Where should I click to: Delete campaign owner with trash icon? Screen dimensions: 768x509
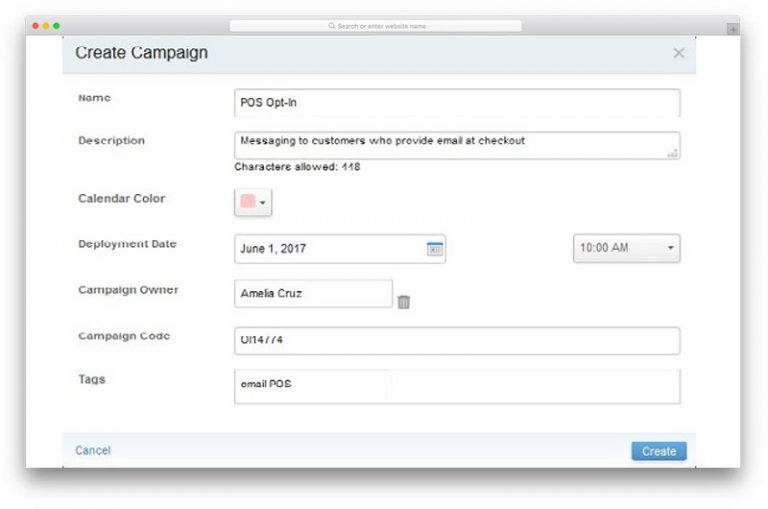point(404,301)
